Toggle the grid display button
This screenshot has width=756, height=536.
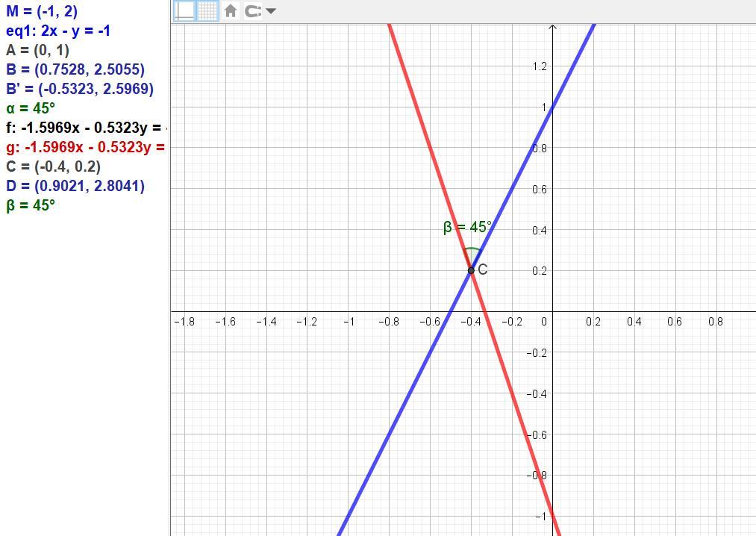click(207, 10)
